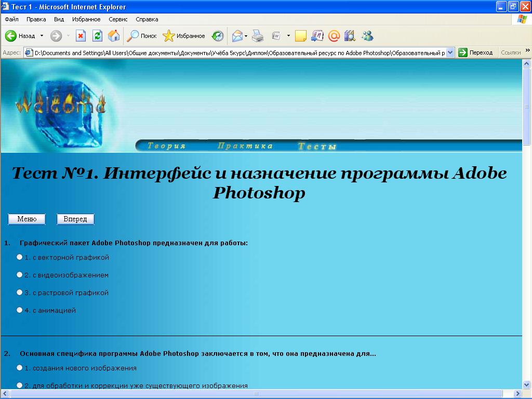The height and width of the screenshot is (399, 532).
Task: Open the Правка menu
Action: pyautogui.click(x=36, y=19)
